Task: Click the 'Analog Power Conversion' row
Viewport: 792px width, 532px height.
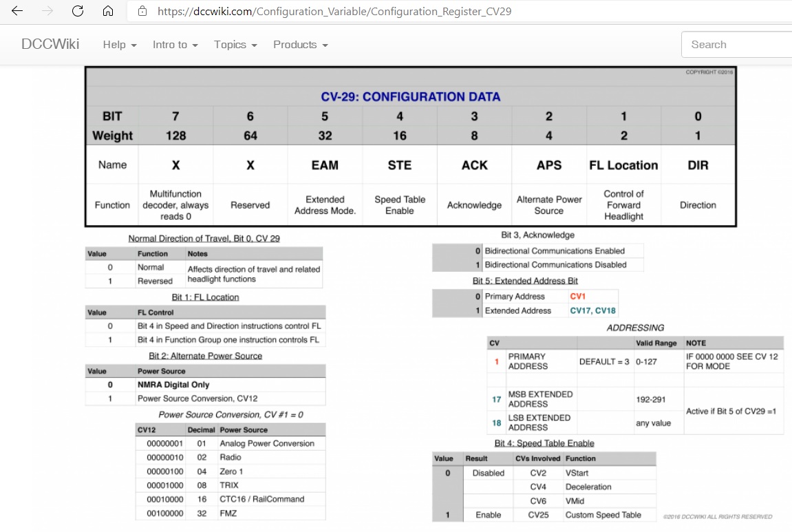Action: (231, 443)
